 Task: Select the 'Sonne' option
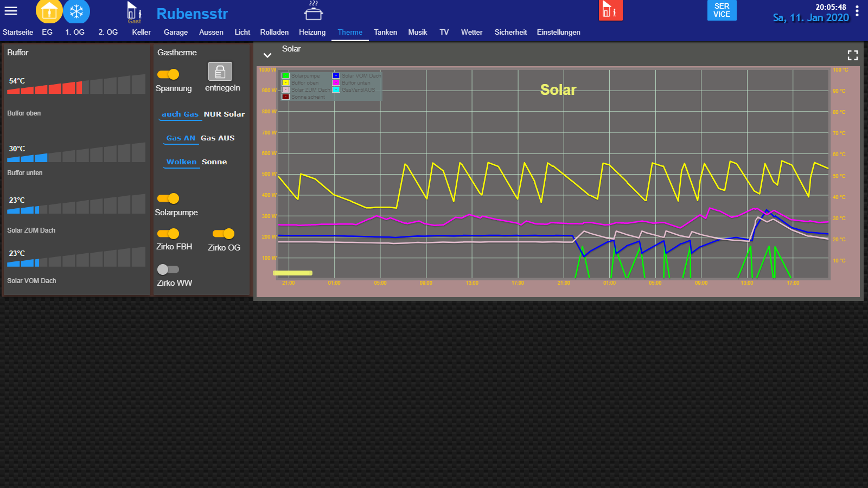[214, 162]
